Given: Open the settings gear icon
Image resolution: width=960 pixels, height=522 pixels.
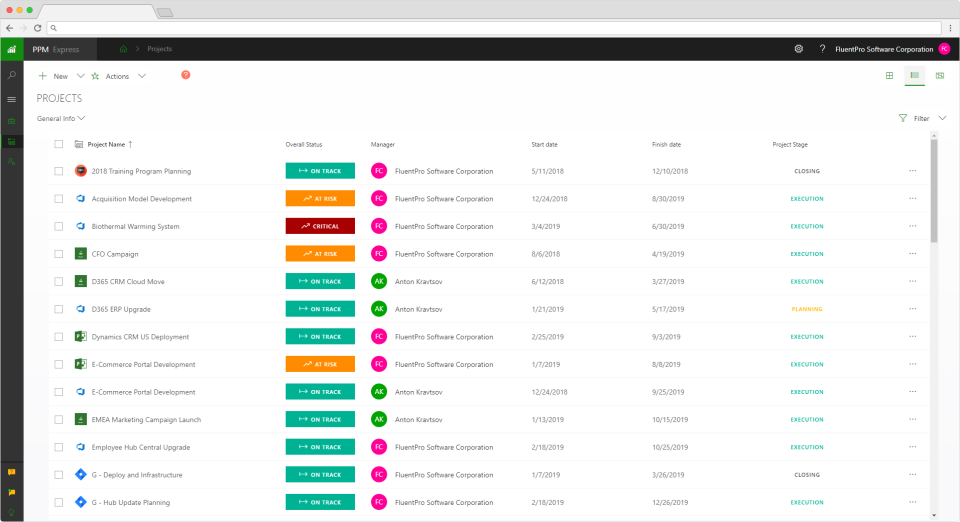Looking at the screenshot, I should 798,49.
